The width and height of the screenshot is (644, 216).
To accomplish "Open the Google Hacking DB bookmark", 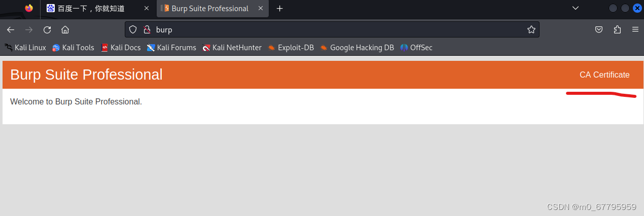I will 357,48.
